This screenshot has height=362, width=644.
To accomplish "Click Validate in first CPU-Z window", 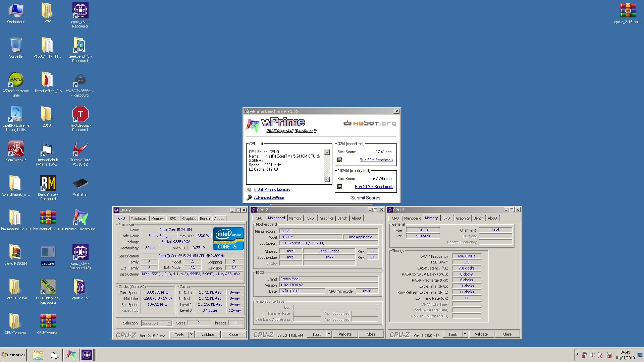I will [x=208, y=334].
